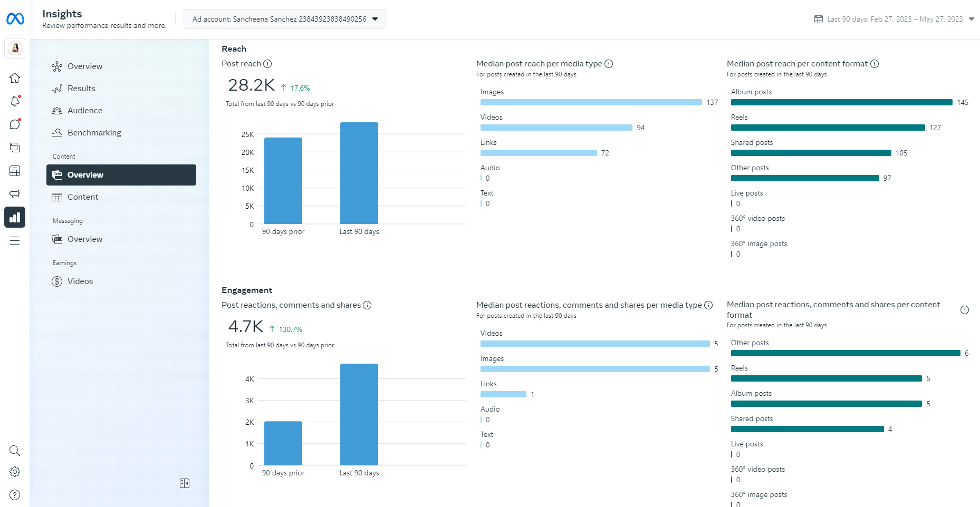Collapse the sidebar navigation panel
This screenshot has width=980, height=507.
pyautogui.click(x=185, y=483)
